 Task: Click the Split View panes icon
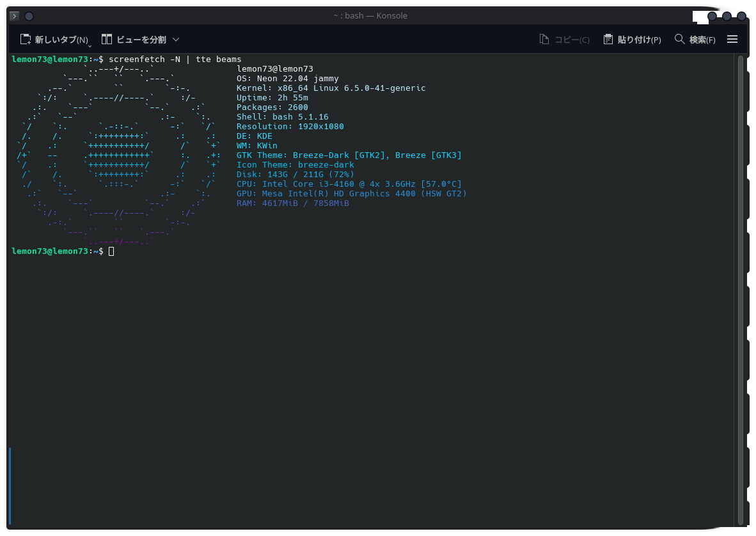(106, 38)
